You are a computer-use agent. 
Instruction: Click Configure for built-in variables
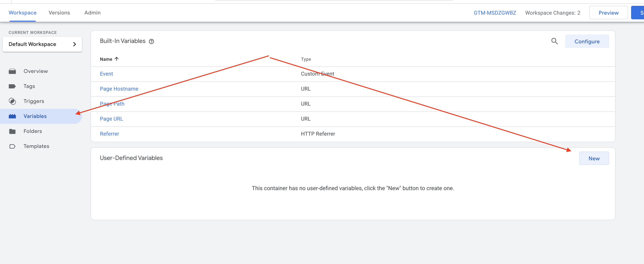587,42
